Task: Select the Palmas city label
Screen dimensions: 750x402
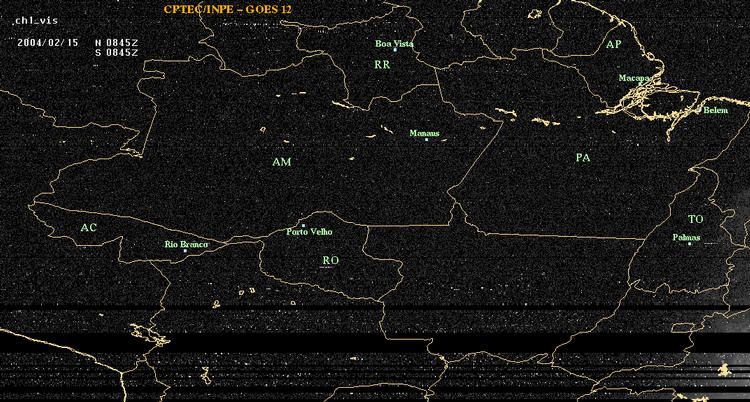Action: [686, 237]
